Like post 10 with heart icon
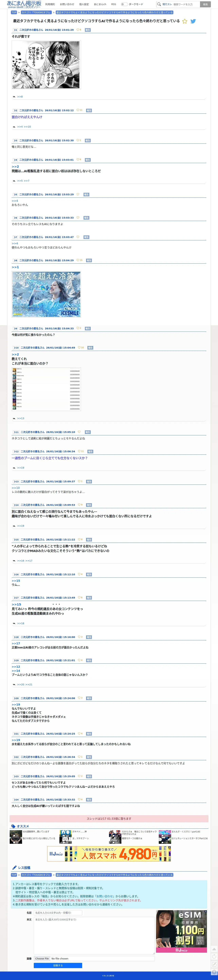 [79, 347]
